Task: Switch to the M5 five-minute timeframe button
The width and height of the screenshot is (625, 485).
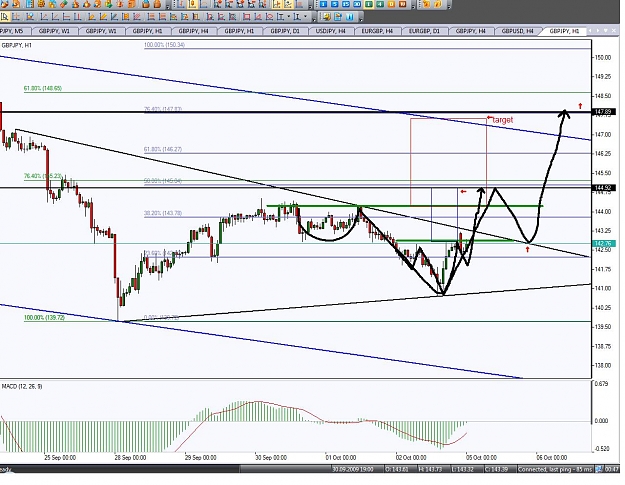Action: click(x=334, y=4)
